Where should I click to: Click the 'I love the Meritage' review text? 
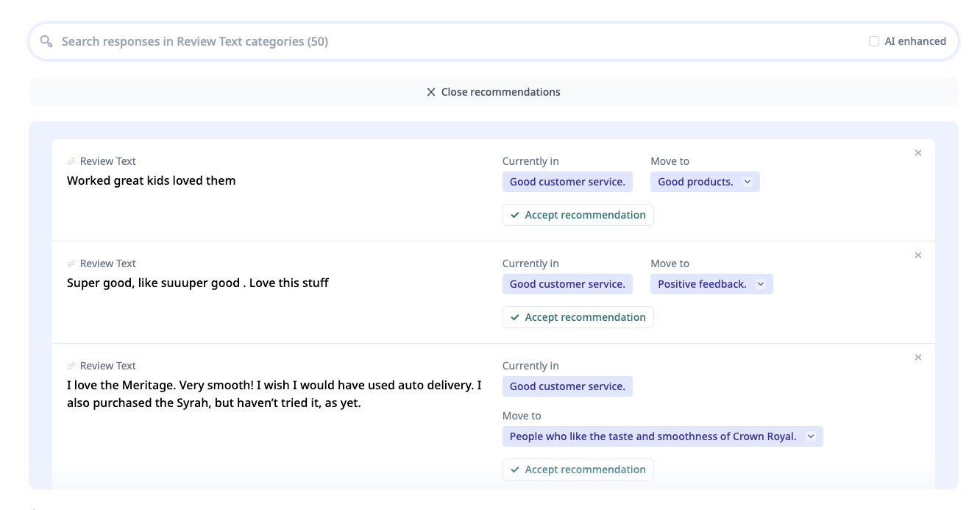tap(274, 394)
